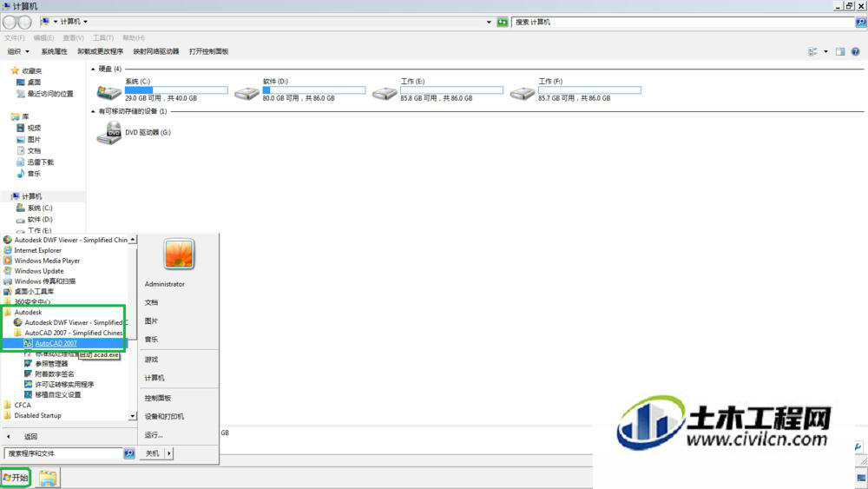Open shutdown options arrow next to 关机
Screen dimensions: 868x489
coord(169,453)
